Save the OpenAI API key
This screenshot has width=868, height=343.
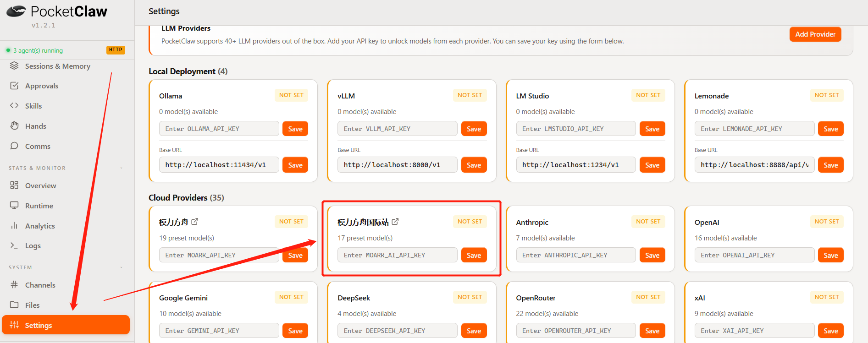click(x=830, y=255)
